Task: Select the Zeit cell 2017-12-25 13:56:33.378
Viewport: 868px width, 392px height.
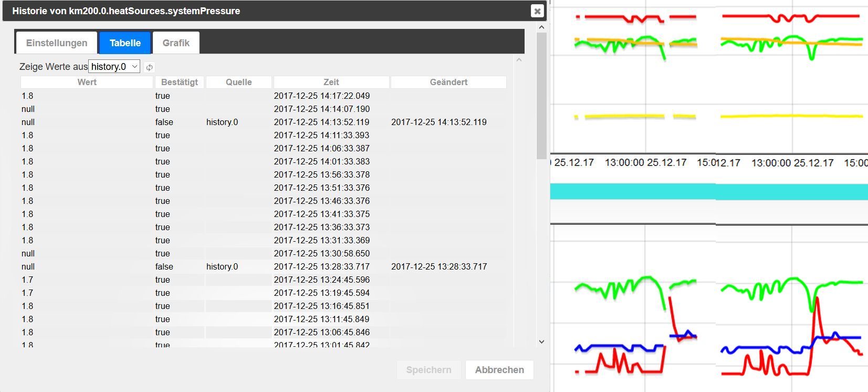Action: [x=322, y=174]
